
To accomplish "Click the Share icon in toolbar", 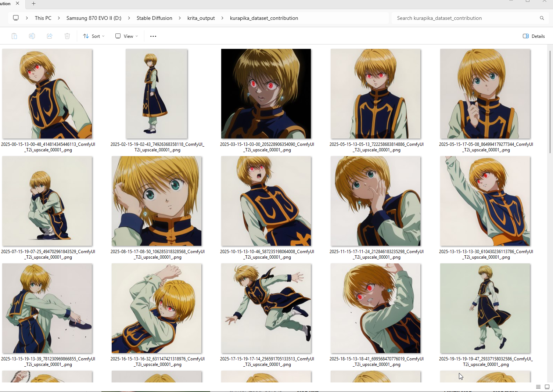I will pyautogui.click(x=50, y=36).
